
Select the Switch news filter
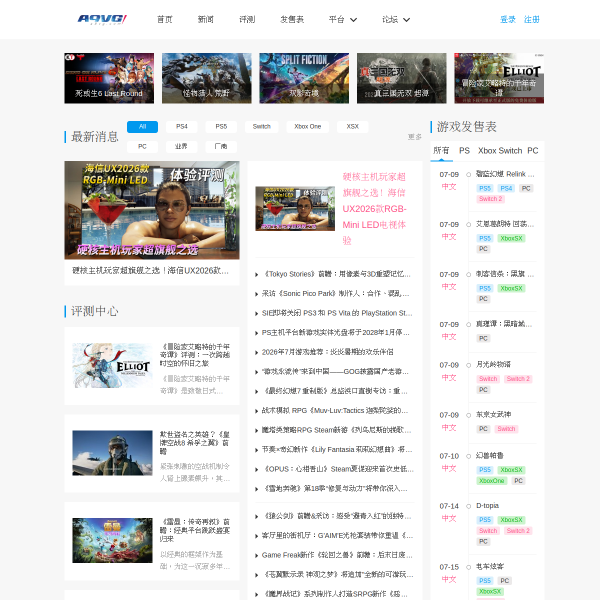(262, 127)
